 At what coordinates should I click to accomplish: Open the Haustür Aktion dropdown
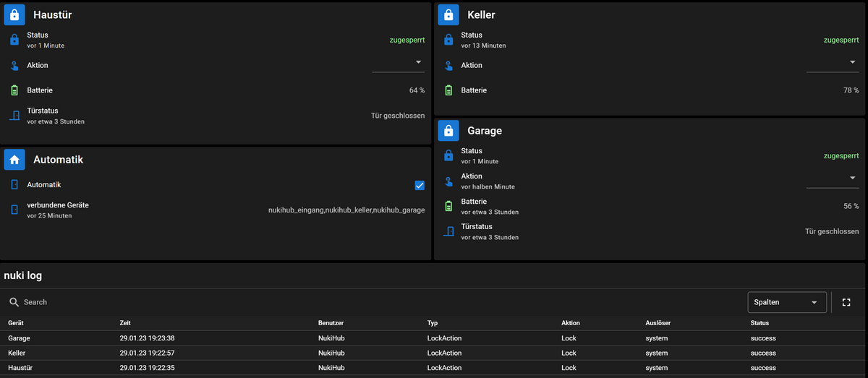coord(399,64)
